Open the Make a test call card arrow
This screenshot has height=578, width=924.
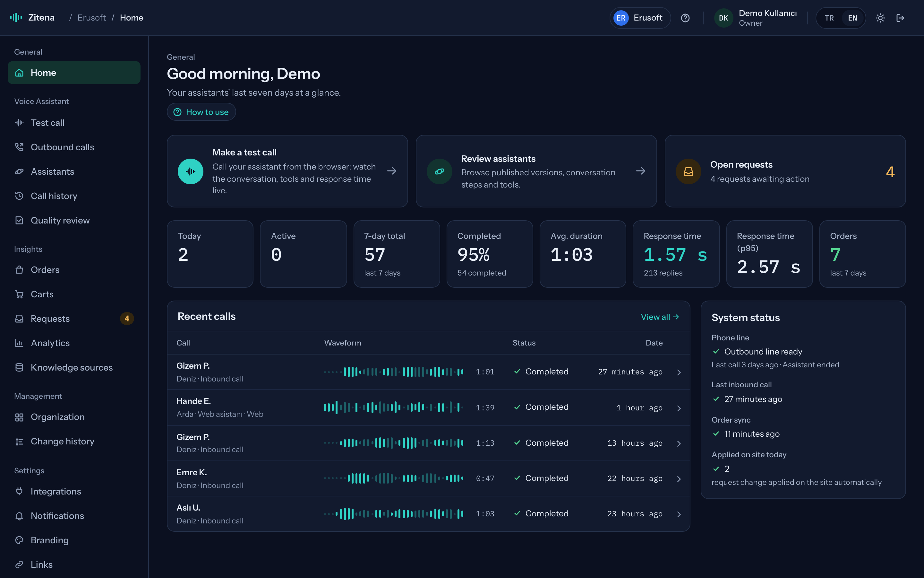tap(391, 171)
